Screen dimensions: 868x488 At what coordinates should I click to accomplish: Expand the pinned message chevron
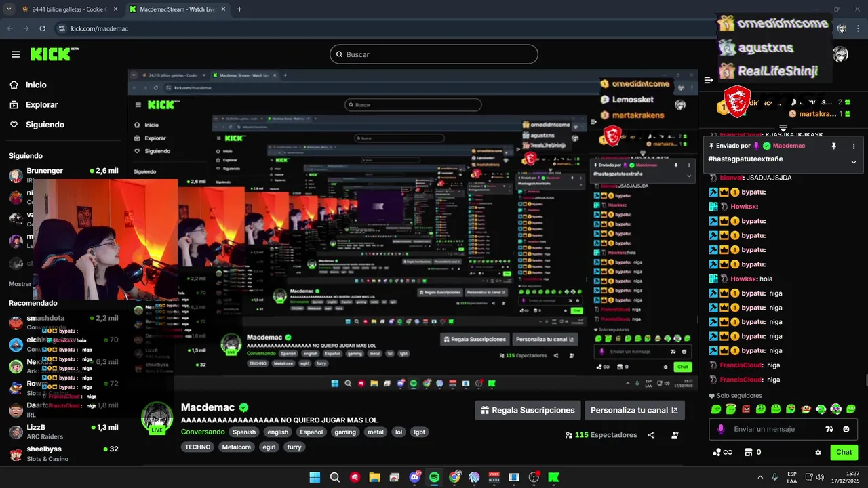point(854,161)
